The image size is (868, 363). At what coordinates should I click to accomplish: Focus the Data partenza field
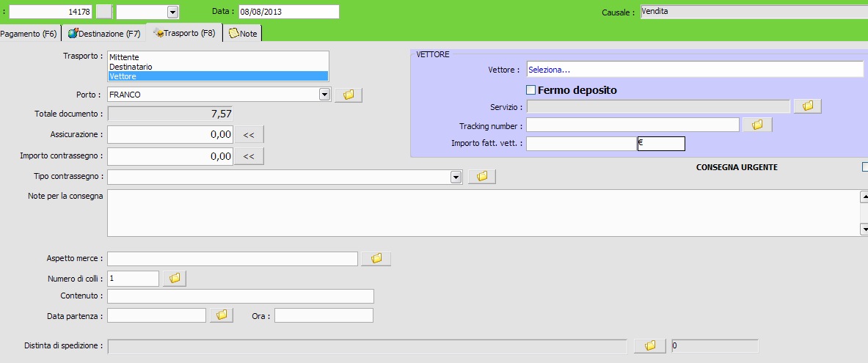(157, 315)
